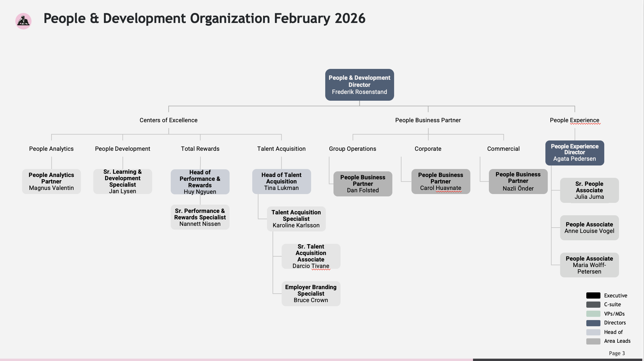
Task: Click the Darcio Tivane acquisition associate box
Action: (311, 256)
